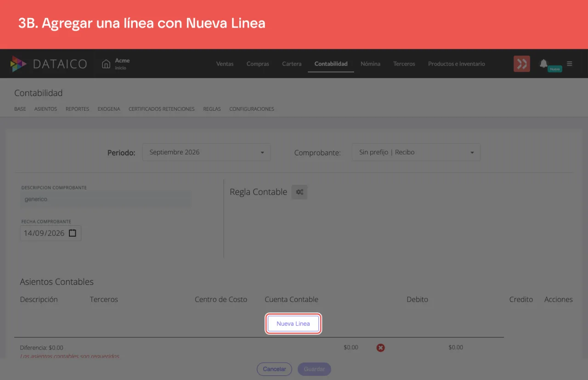Screen dimensions: 588x380
Task: Click the red double-arrow icon
Action: 522,64
